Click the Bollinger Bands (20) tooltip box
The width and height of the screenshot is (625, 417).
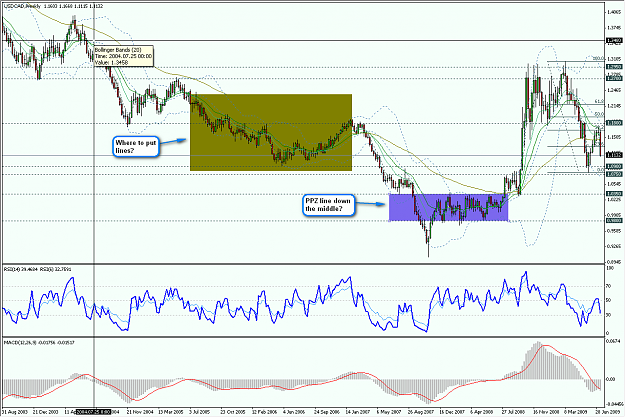click(x=123, y=56)
